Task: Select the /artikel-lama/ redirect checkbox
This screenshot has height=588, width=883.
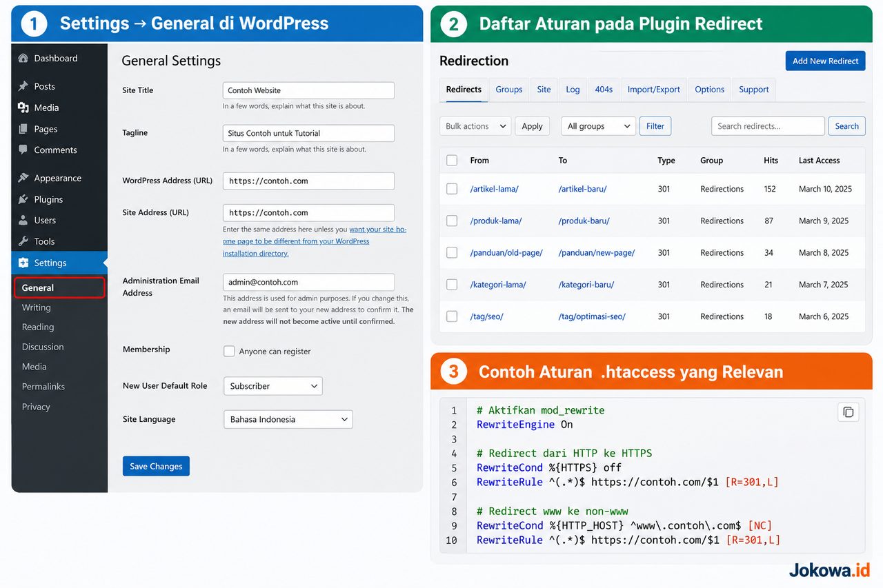Action: [452, 189]
